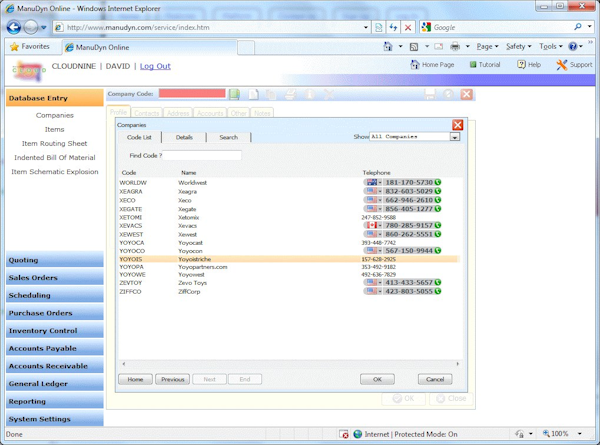This screenshot has width=600, height=445.
Task: Open address bar history dropdown arrow
Action: [366, 28]
